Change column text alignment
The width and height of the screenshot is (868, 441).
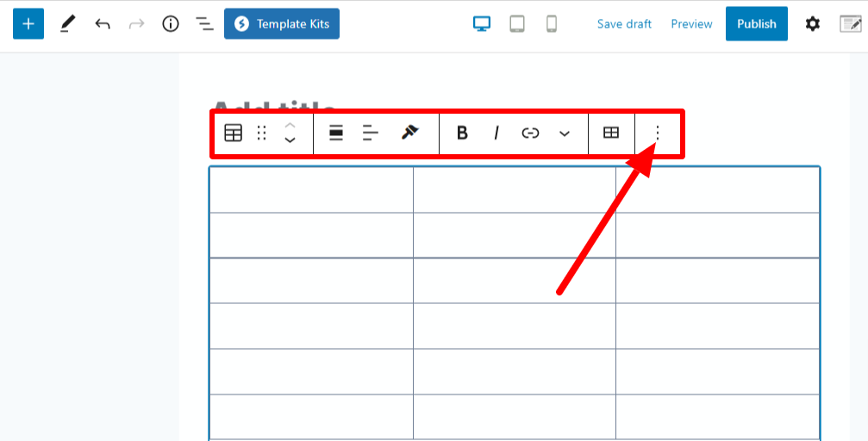pos(371,133)
